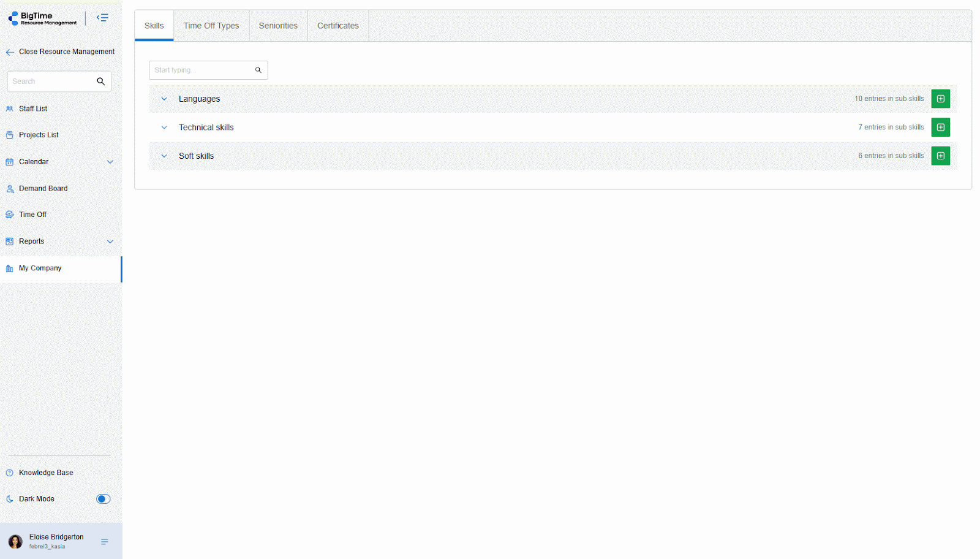Expand the Technical skills group
Viewport: 980px width, 559px height.
point(164,127)
